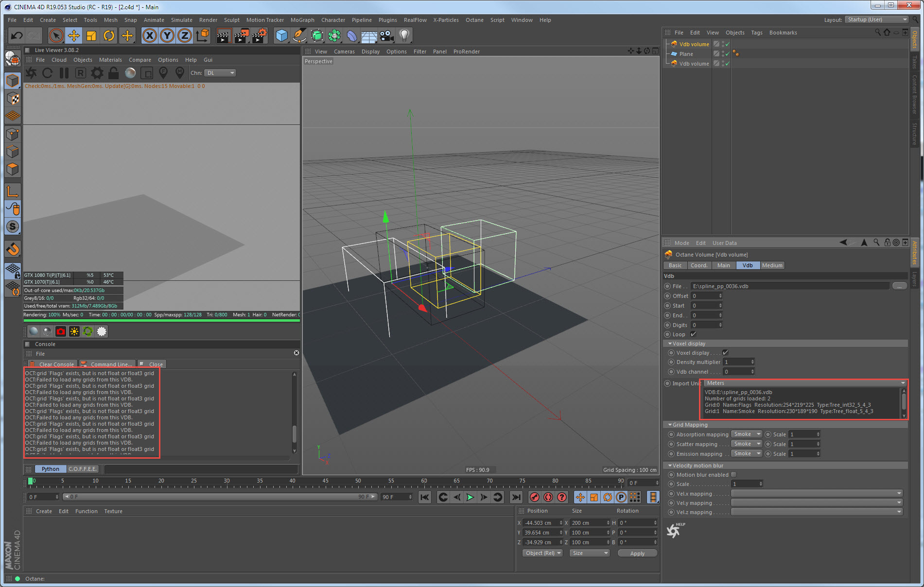
Task: Open the MoGraph menu
Action: tap(302, 20)
